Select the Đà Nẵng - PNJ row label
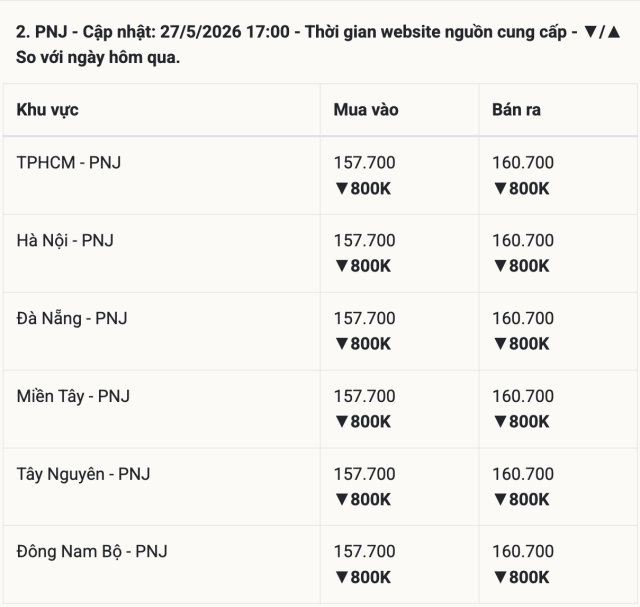 (x=72, y=318)
